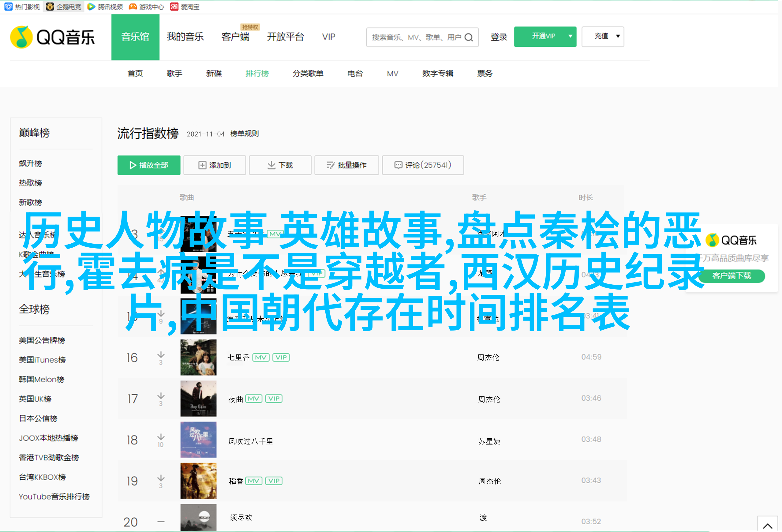Click VIP badge next to 七里香
Screen dimensions: 782x532
tap(281, 357)
